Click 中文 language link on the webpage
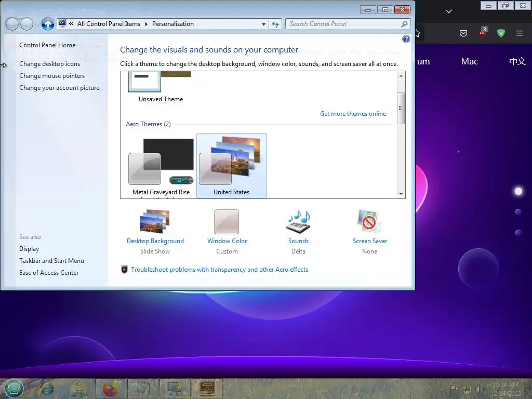 pos(517,61)
